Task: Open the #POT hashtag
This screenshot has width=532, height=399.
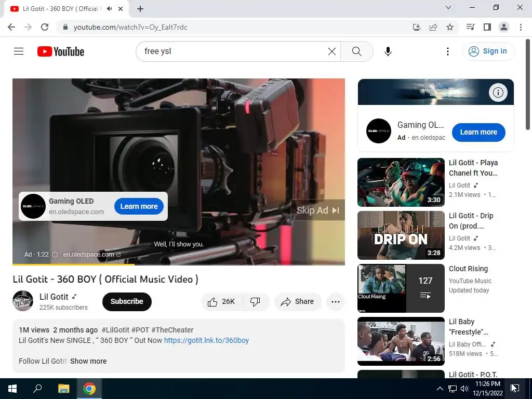Action: (140, 330)
